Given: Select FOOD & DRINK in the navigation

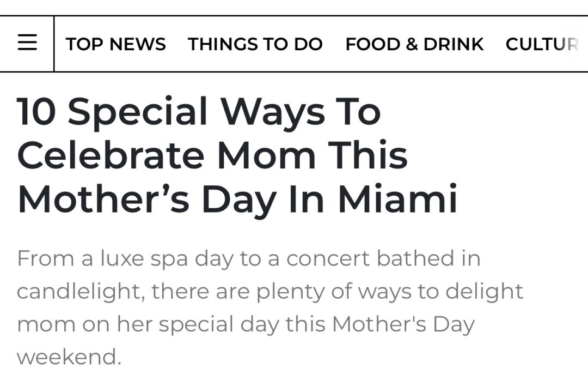Looking at the screenshot, I should point(414,44).
